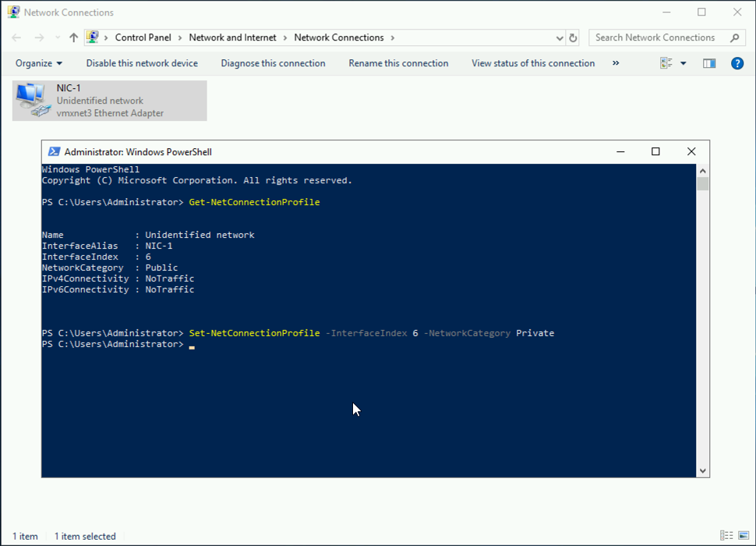Open the Organize menu
756x546 pixels.
[x=38, y=63]
